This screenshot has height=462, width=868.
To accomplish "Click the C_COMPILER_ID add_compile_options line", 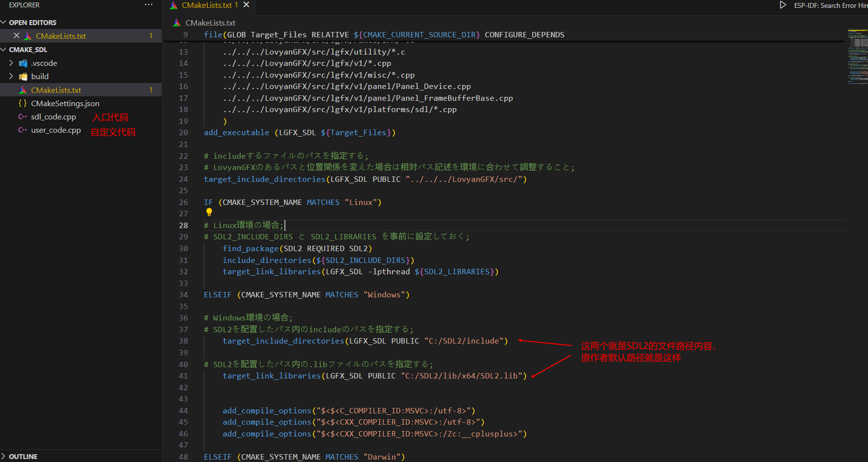I will [x=349, y=411].
